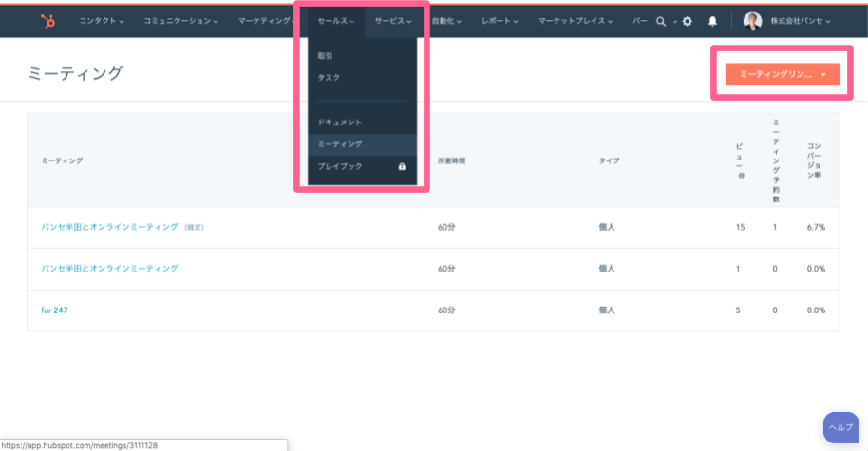Open settings via the gear icon

coord(687,21)
